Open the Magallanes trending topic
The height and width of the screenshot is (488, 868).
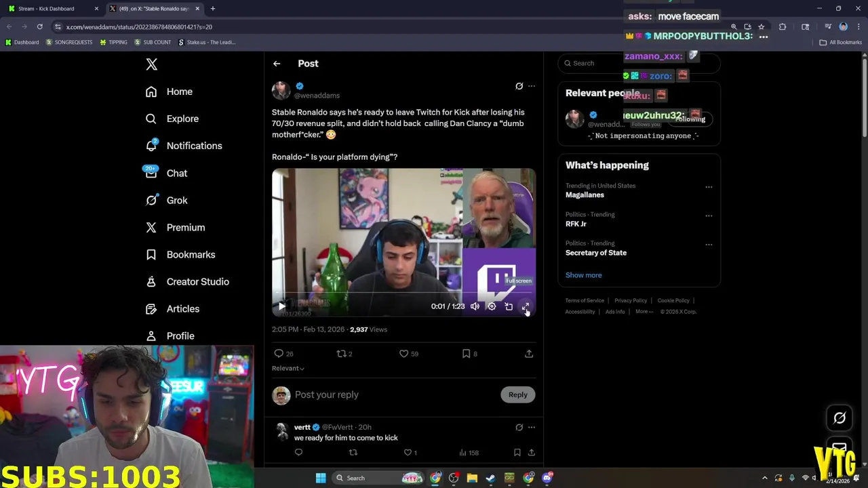(x=585, y=195)
